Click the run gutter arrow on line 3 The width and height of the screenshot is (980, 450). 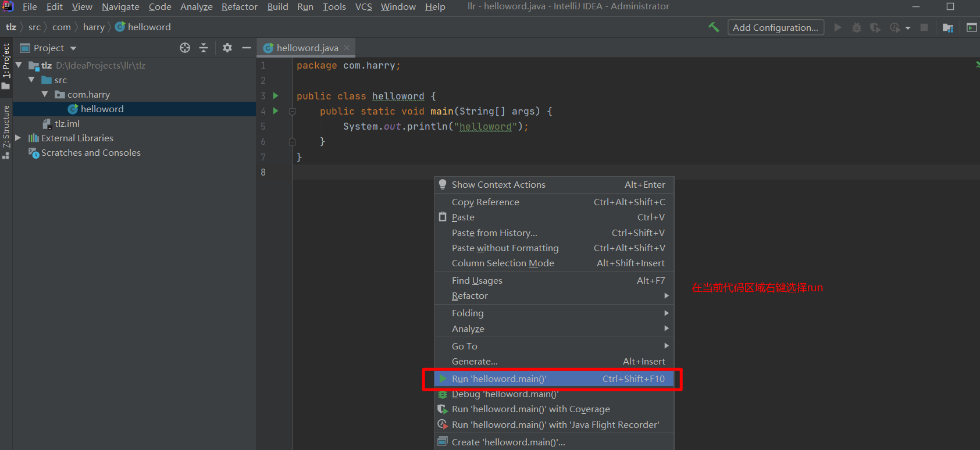(276, 96)
